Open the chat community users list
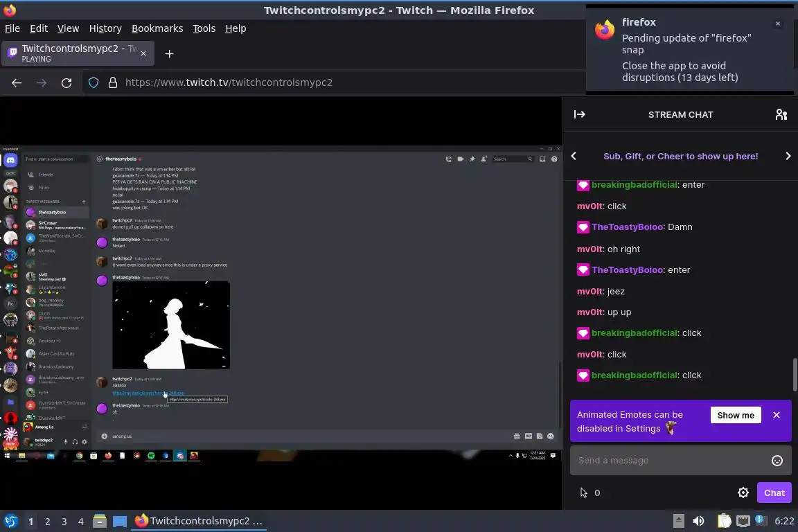The width and height of the screenshot is (798, 532). click(781, 114)
